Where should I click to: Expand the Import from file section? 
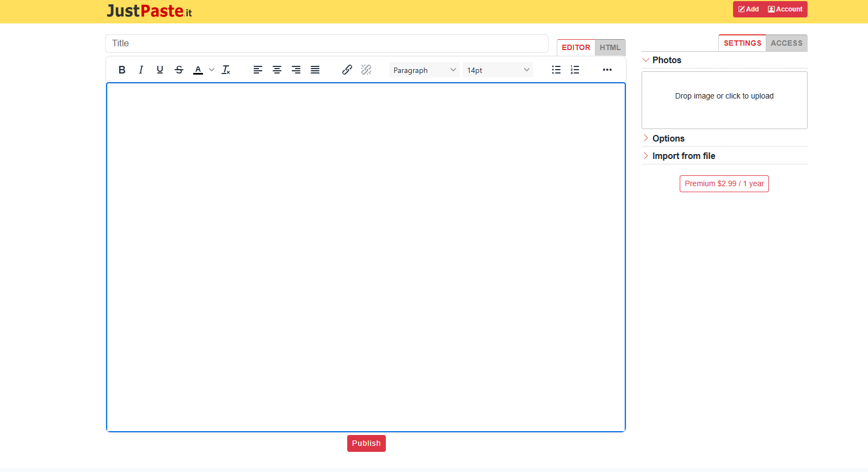click(724, 156)
